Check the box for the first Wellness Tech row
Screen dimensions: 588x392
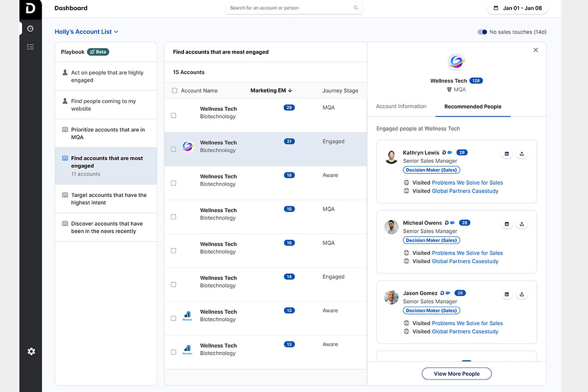[x=173, y=116]
